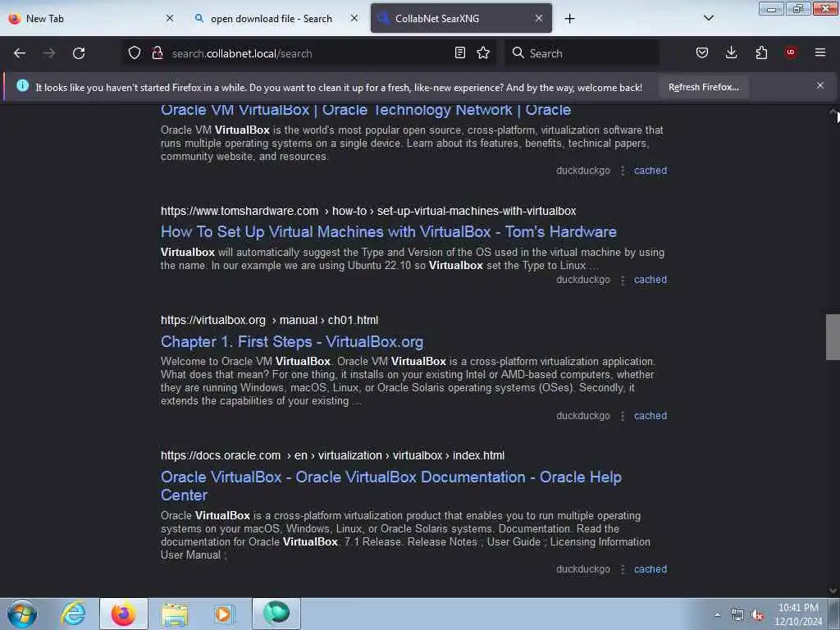Close the CollabNet SearXNG tab
Viewport: 840px width, 630px height.
coord(539,18)
